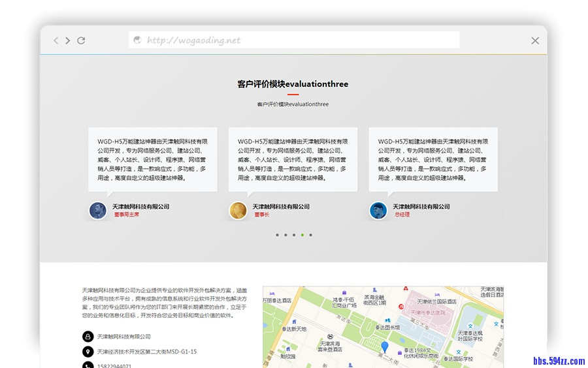Click the company name above 董事局主席
588x368 pixels.
pos(140,206)
